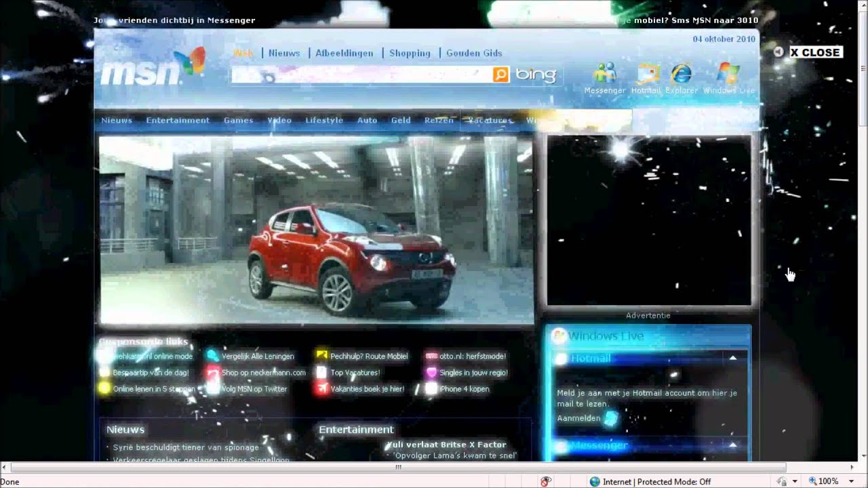Select the Web search tab
Viewport: 868px width, 488px height.
pos(243,53)
